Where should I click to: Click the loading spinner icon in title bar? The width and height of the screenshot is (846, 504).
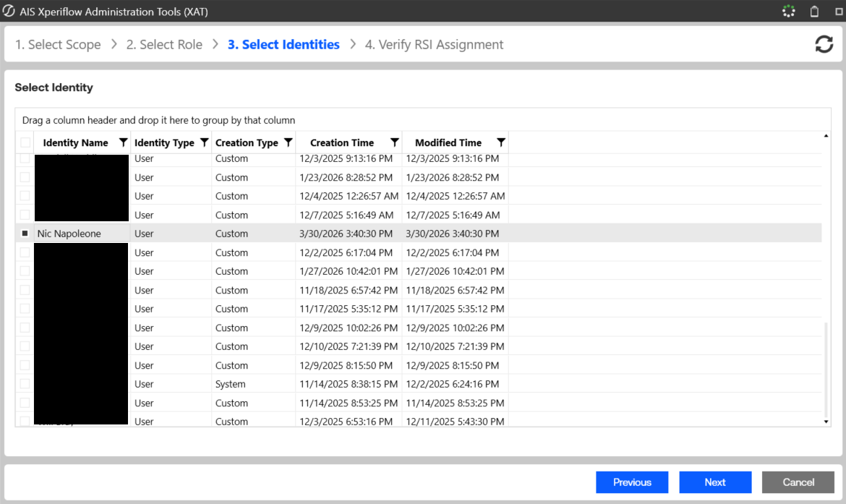(x=788, y=12)
